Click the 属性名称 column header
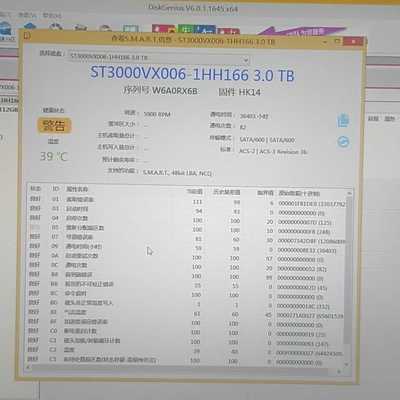The width and height of the screenshot is (400, 400). [x=77, y=189]
